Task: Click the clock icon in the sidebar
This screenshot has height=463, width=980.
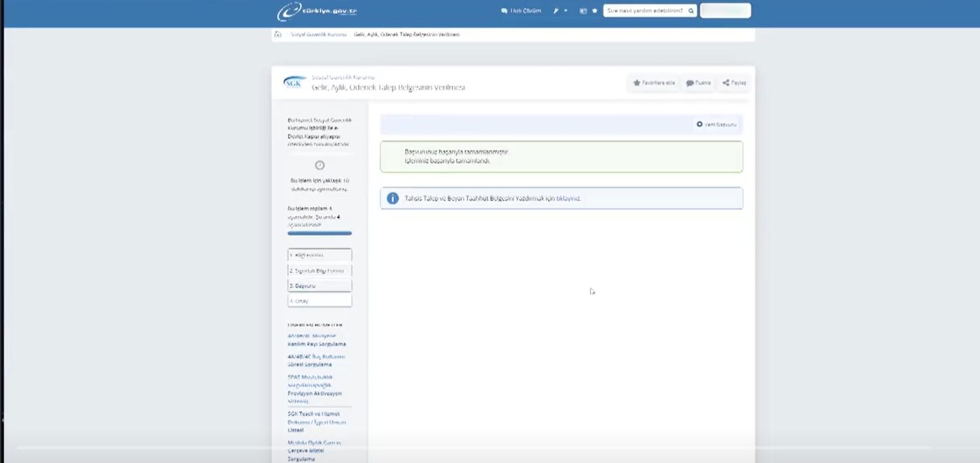Action: click(320, 165)
